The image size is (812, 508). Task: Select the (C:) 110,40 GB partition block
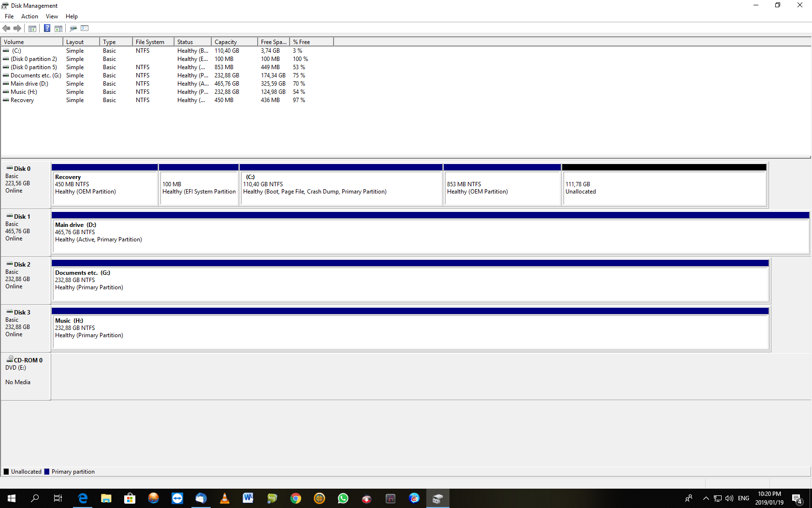point(341,185)
